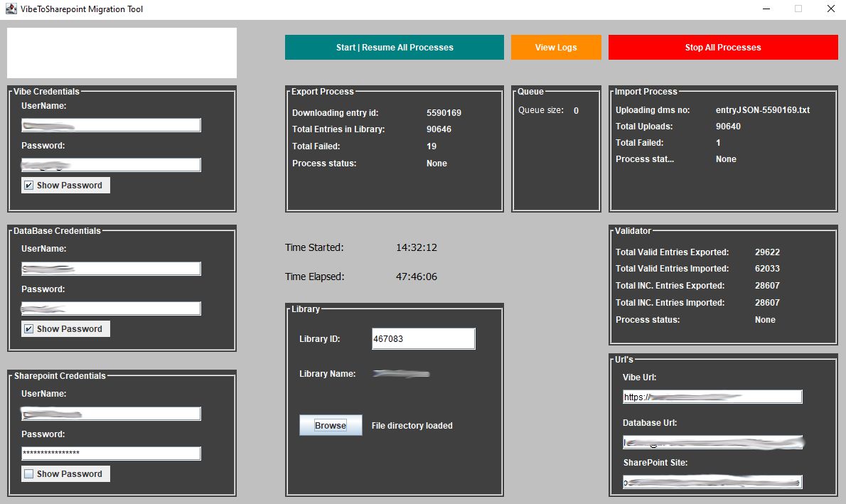This screenshot has height=504, width=846.
Task: Focus the Vibe Credentials Password field
Action: [111, 165]
